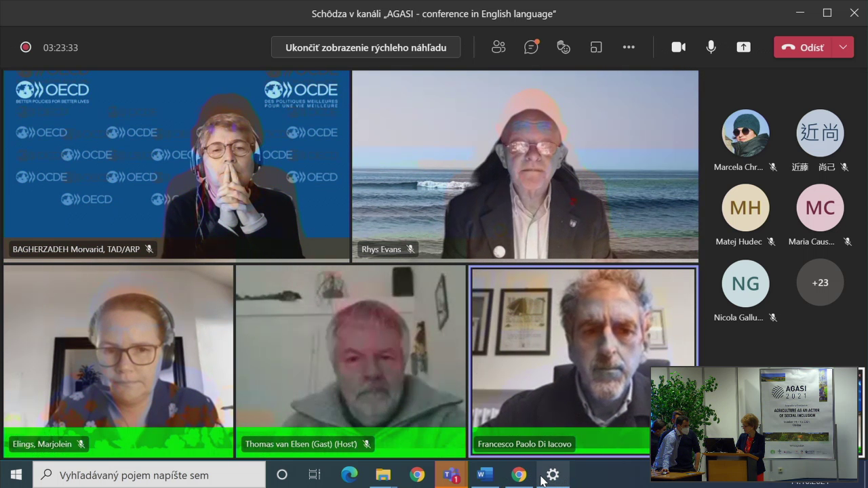Viewport: 868px width, 488px height.
Task: Click the red Odísť leave button
Action: pos(803,47)
